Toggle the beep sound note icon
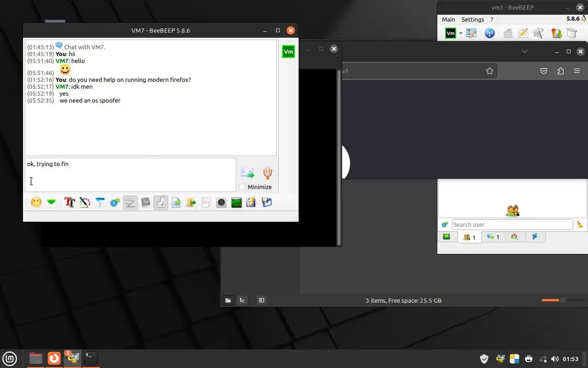 (161, 202)
